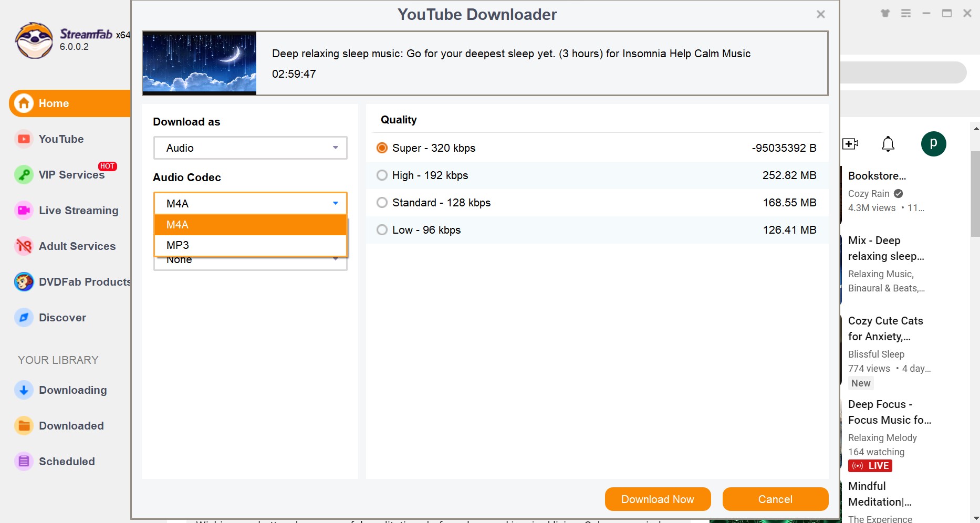
Task: Minimize the StreamFab main window
Action: [926, 14]
